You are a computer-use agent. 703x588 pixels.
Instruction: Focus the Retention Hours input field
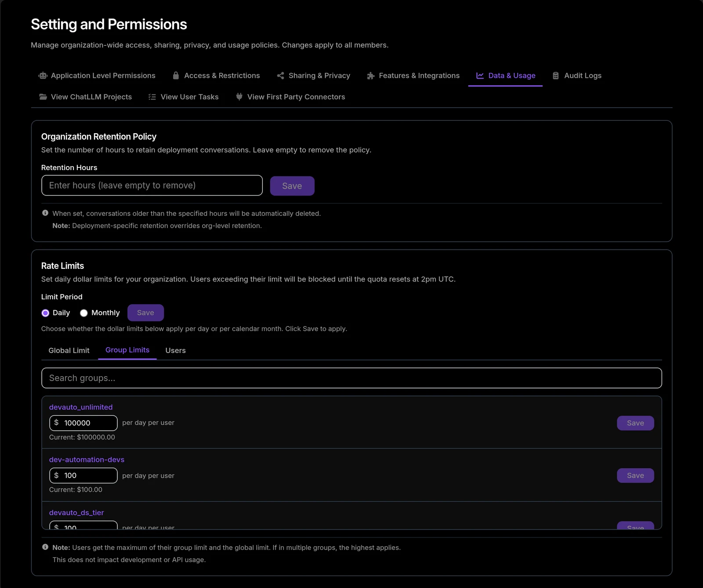tap(152, 185)
